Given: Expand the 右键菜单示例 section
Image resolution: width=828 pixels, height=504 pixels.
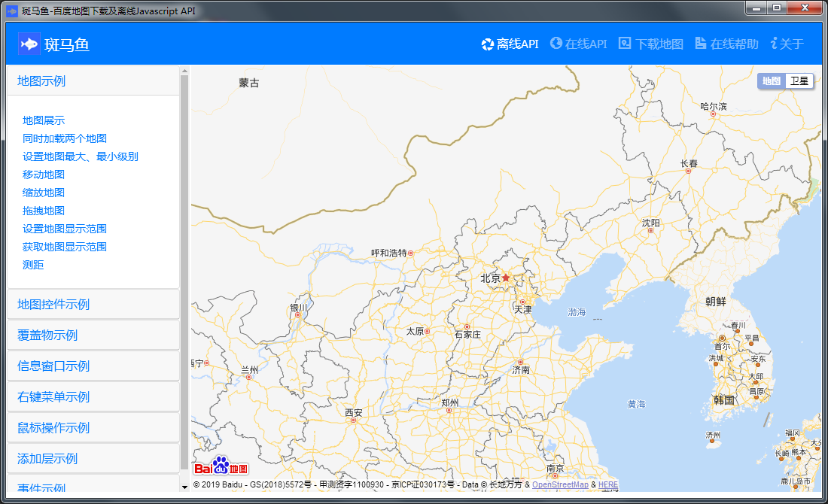Looking at the screenshot, I should point(93,397).
